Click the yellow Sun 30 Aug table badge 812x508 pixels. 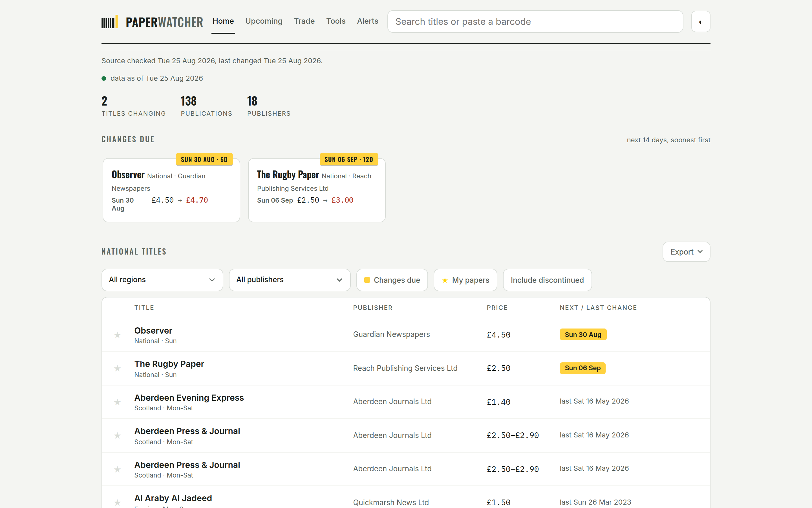(583, 335)
